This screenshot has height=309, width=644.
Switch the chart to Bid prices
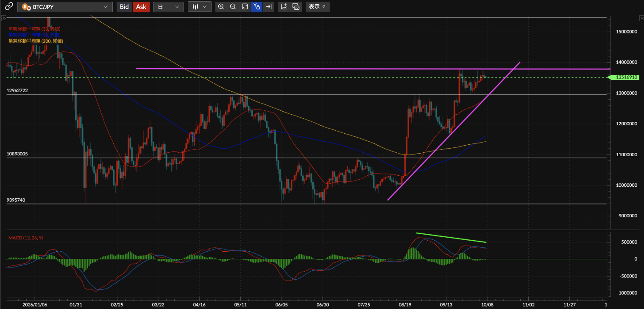pyautogui.click(x=124, y=7)
